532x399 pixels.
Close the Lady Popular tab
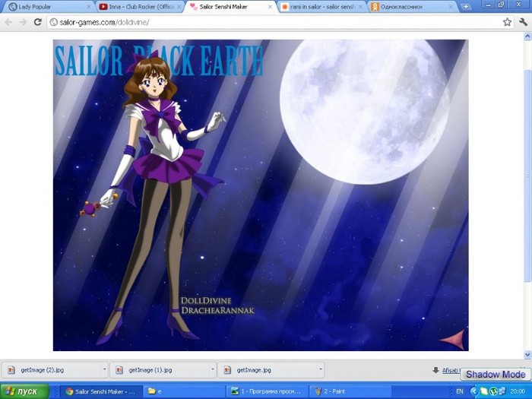click(89, 6)
